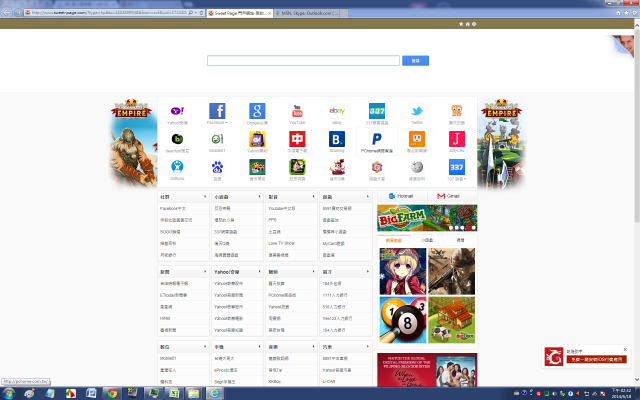Open the cartoon character game icon
The height and width of the screenshot is (400, 640).
(x=337, y=167)
